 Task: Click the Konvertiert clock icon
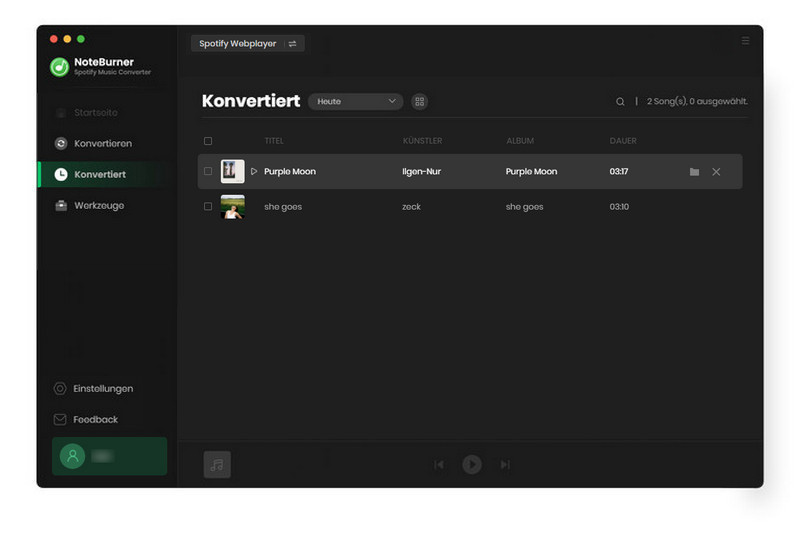tap(61, 174)
